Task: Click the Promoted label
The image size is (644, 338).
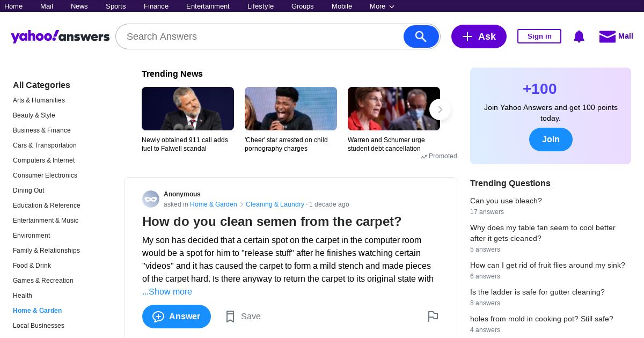Action: pos(439,156)
